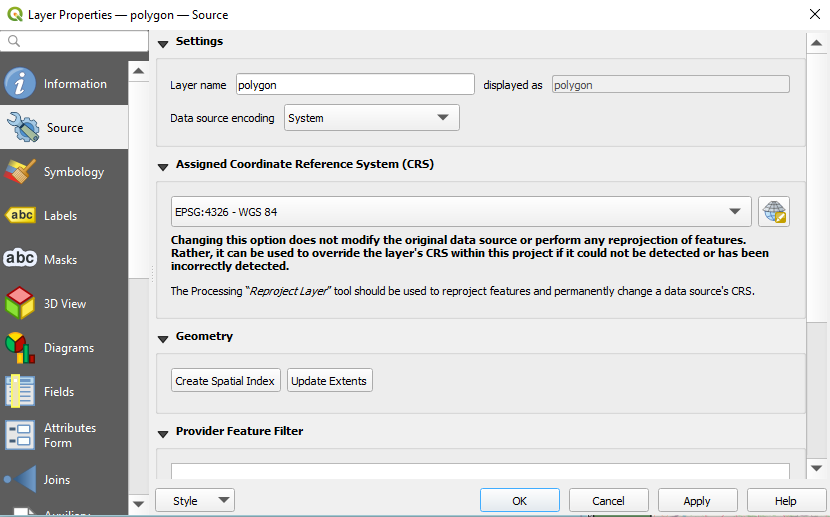The width and height of the screenshot is (830, 517).
Task: Open the Symbology paintbrush icon
Action: point(21,172)
